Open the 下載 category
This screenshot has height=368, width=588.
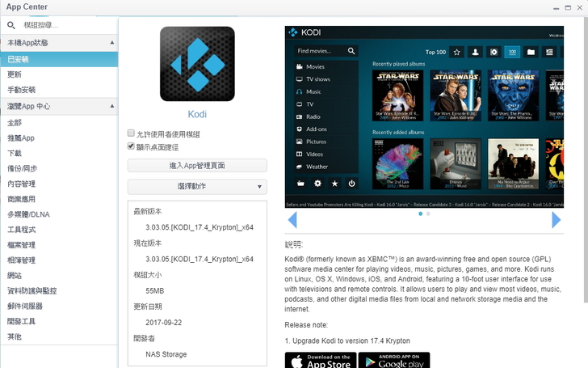click(x=59, y=153)
